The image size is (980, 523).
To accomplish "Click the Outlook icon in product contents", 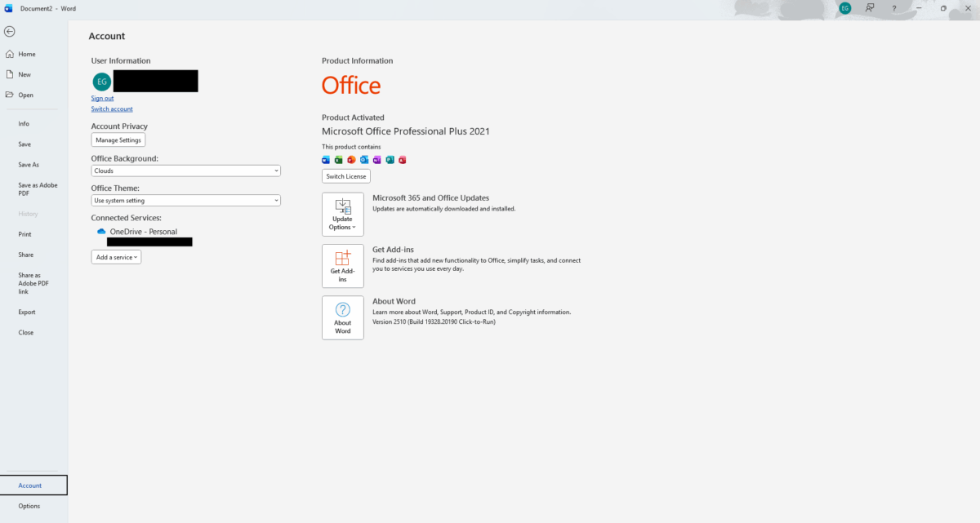I will [364, 160].
